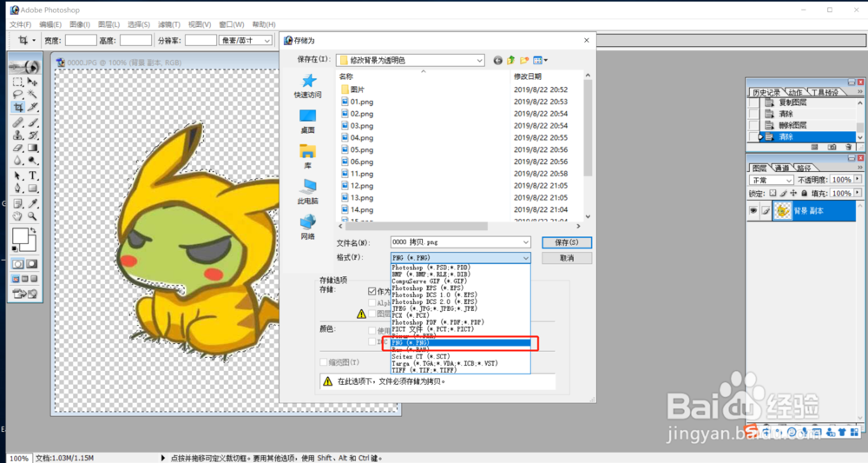868x463 pixels.
Task: Open This PC (此电脑) in the sidebar
Action: [x=308, y=192]
